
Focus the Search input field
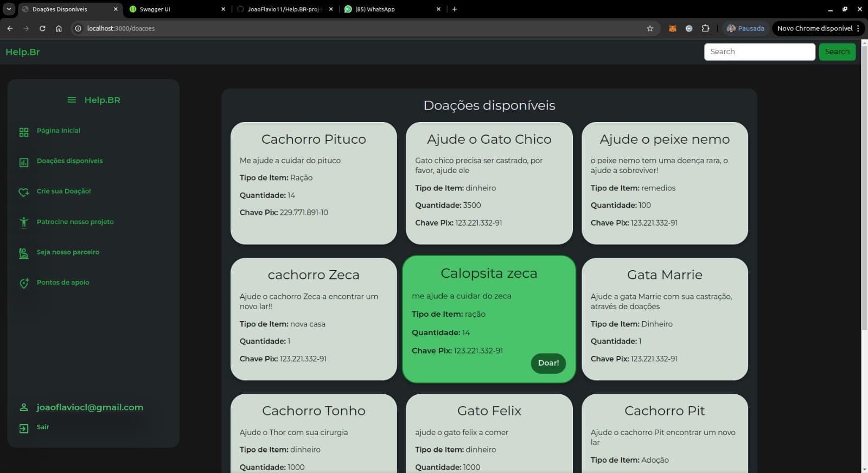759,52
